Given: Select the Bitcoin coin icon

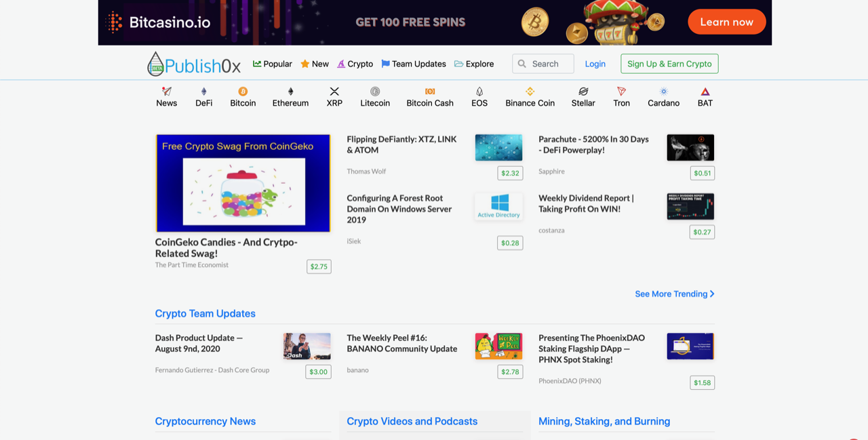Looking at the screenshot, I should 243,92.
